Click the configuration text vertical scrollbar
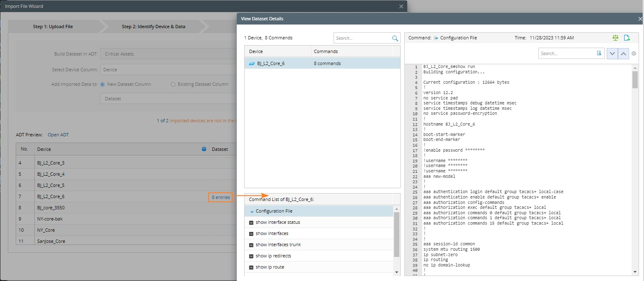This screenshot has height=281, width=644. 635,80
